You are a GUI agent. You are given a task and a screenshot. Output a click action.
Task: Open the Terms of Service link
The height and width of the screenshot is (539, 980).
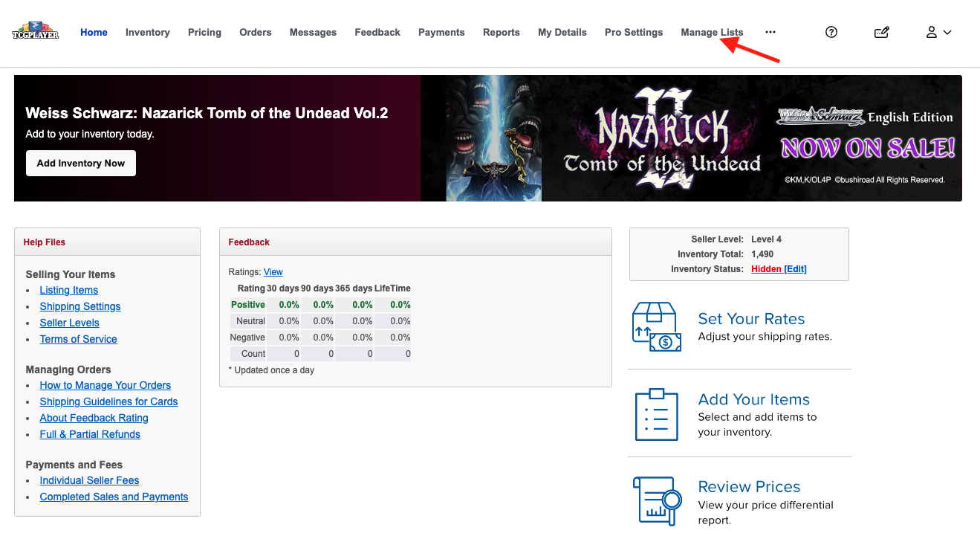(x=79, y=339)
